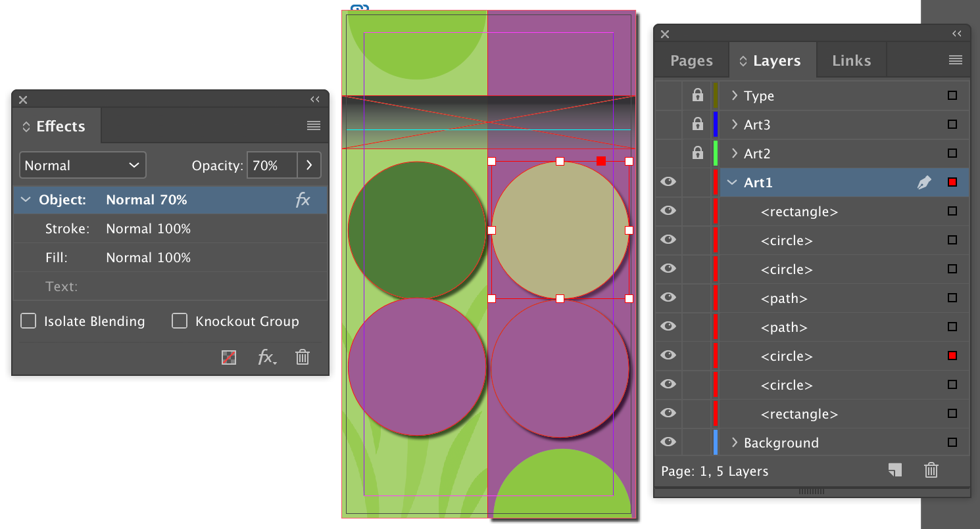Click the selected tan circle on the canvas
The image size is (980, 529).
[x=560, y=230]
